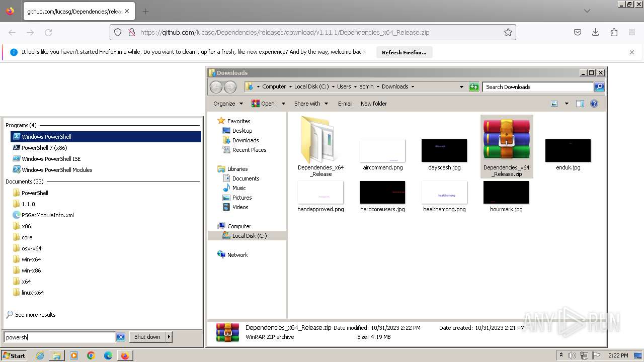Screen dimensions: 644x362
Task: Click the Start button
Action: click(x=14, y=355)
